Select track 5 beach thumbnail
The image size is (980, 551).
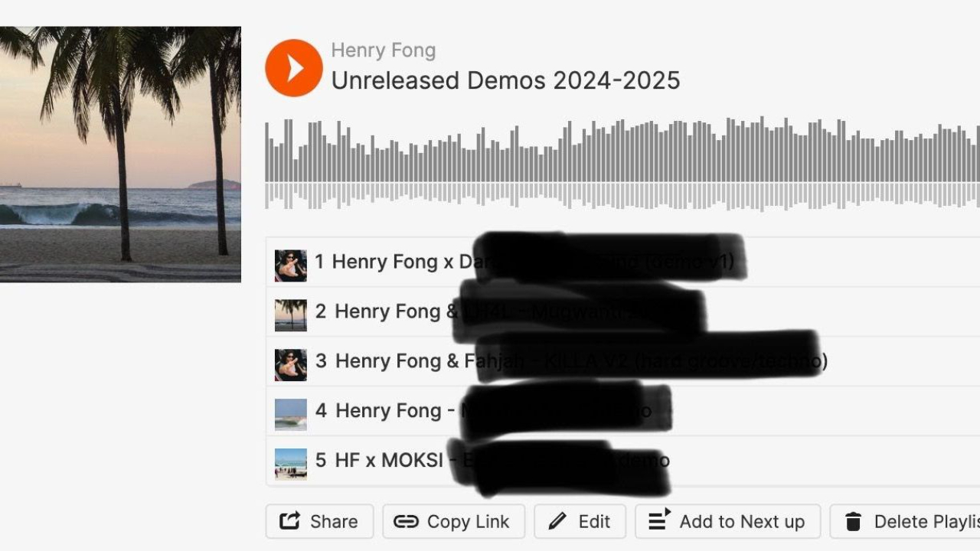(x=291, y=464)
